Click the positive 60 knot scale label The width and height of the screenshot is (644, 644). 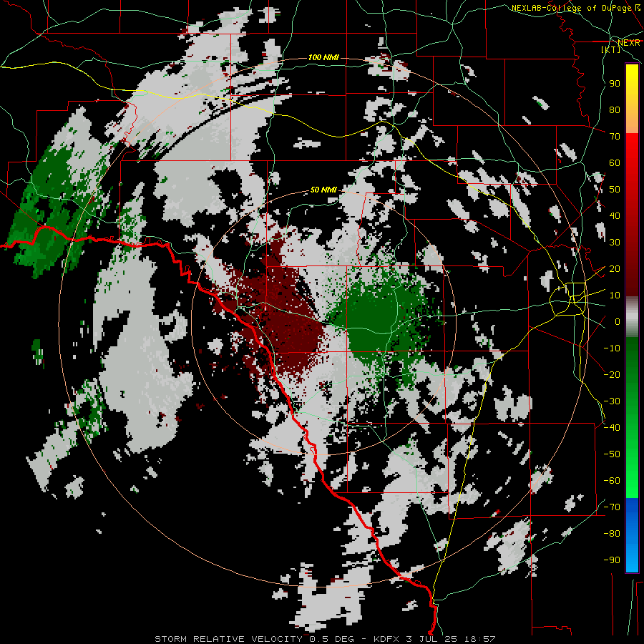click(615, 163)
